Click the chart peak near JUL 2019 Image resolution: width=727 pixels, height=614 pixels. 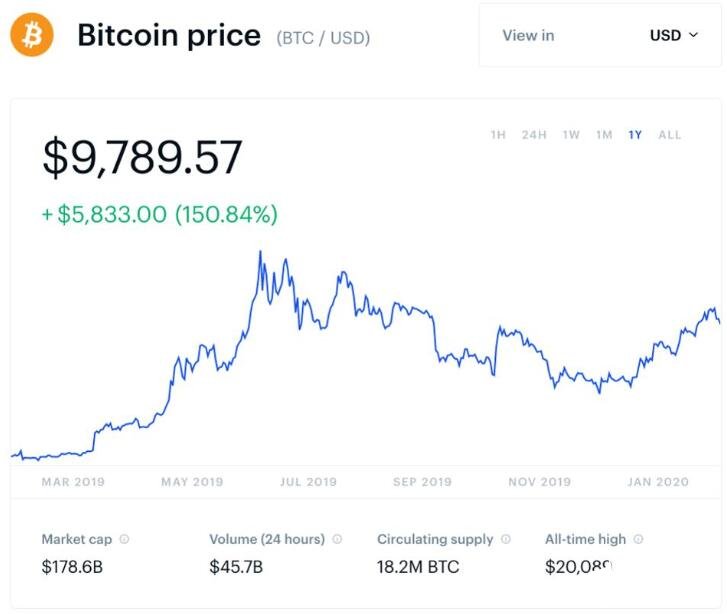[260, 252]
